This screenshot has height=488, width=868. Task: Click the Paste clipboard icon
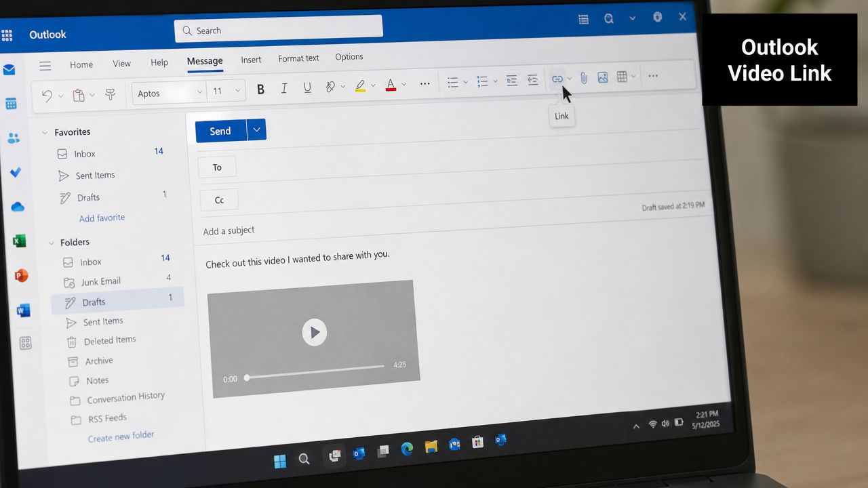(79, 95)
